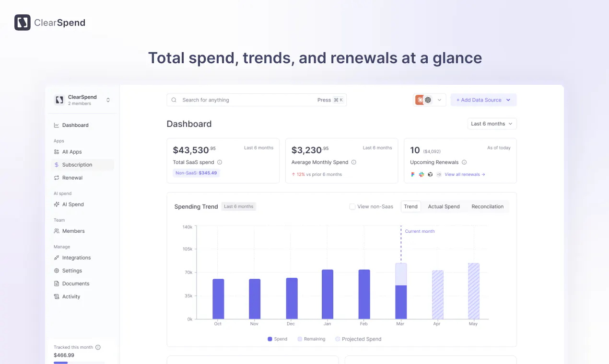Click the Activity log icon
This screenshot has width=609, height=364.
[x=57, y=296]
